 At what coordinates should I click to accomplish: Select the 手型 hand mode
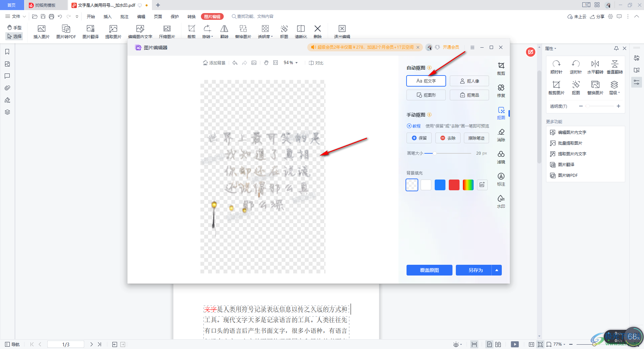[x=14, y=28]
